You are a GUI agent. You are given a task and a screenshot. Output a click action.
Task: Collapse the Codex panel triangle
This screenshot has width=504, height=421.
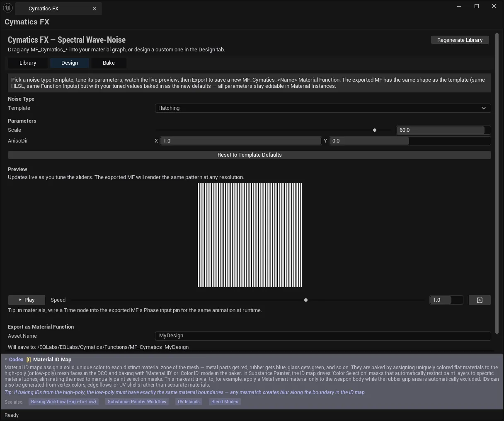coord(6,360)
